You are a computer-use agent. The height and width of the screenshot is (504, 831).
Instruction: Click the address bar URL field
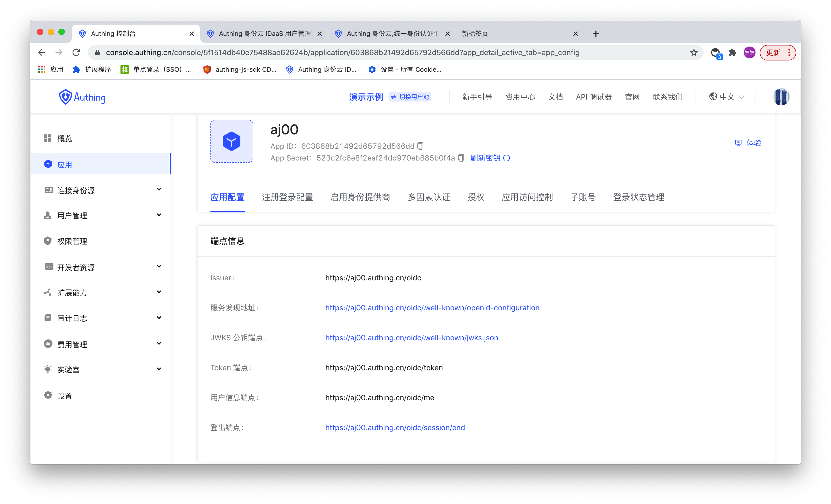pyautogui.click(x=395, y=52)
